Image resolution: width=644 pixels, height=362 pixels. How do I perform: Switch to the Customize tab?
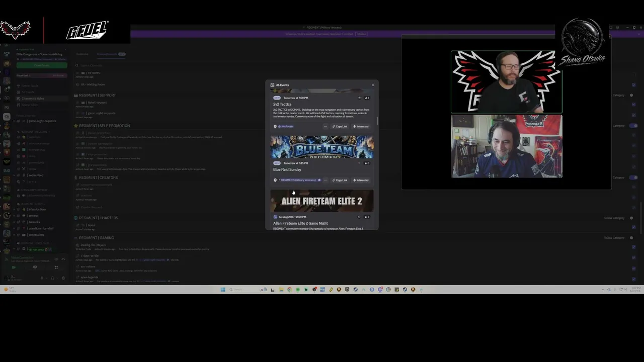(x=82, y=54)
